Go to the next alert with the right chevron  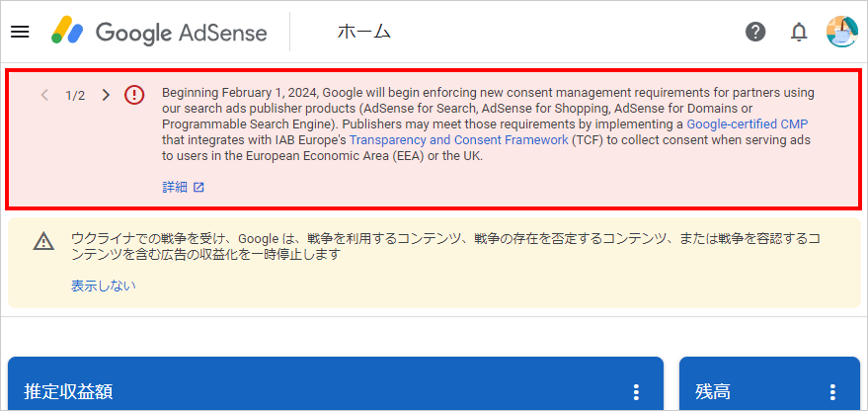coord(106,95)
